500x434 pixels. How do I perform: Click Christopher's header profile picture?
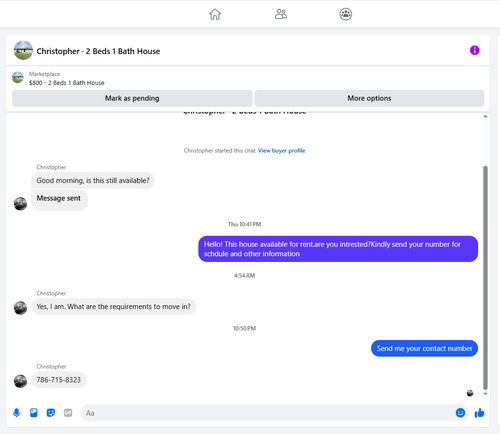(23, 50)
